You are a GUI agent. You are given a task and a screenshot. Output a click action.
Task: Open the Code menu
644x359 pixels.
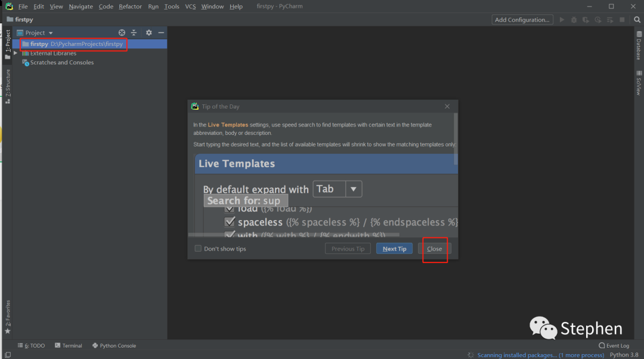coord(106,6)
